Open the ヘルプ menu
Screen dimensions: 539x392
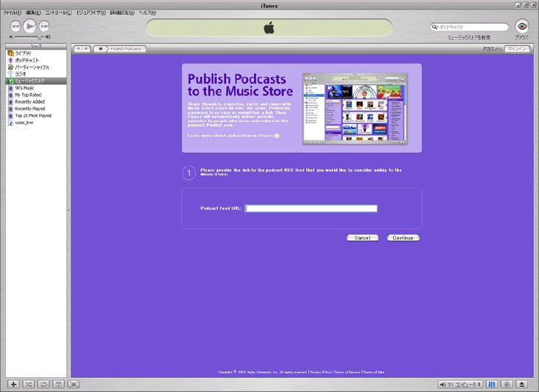(x=147, y=13)
